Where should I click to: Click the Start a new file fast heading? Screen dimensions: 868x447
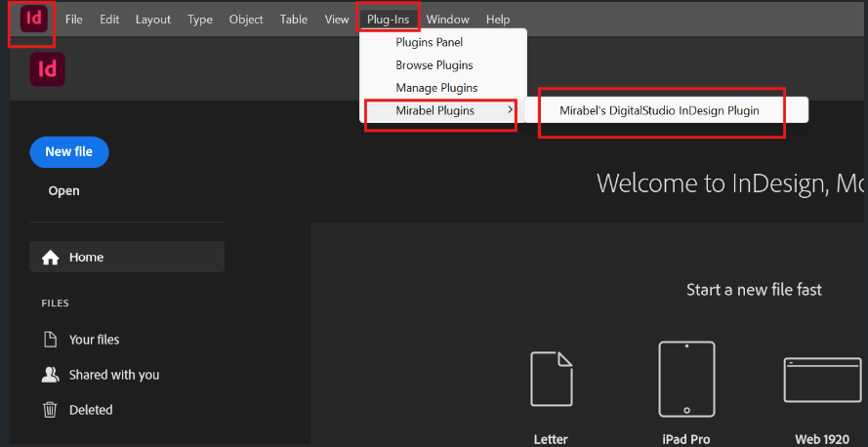(754, 289)
